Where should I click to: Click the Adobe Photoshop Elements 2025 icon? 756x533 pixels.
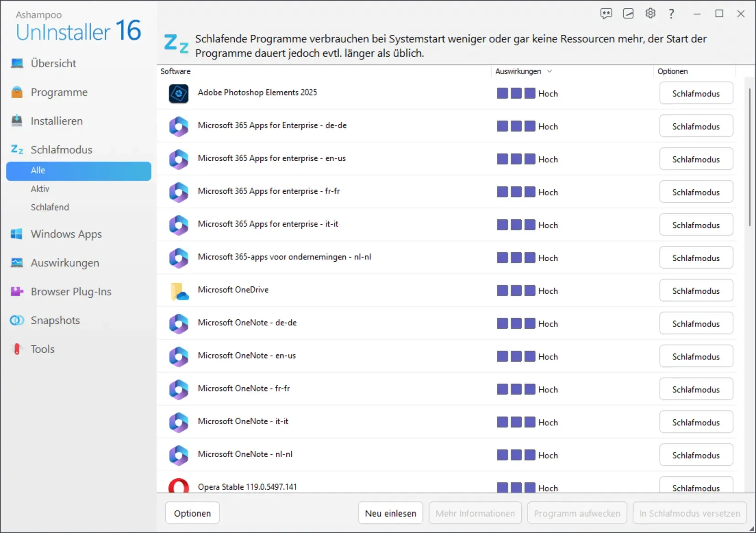pos(178,94)
